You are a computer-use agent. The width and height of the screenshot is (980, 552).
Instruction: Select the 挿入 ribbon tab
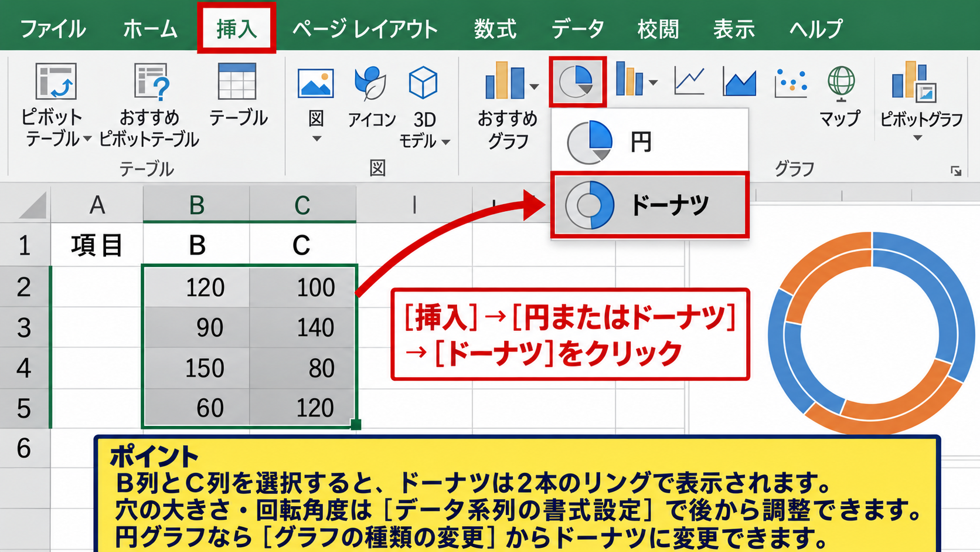[237, 29]
